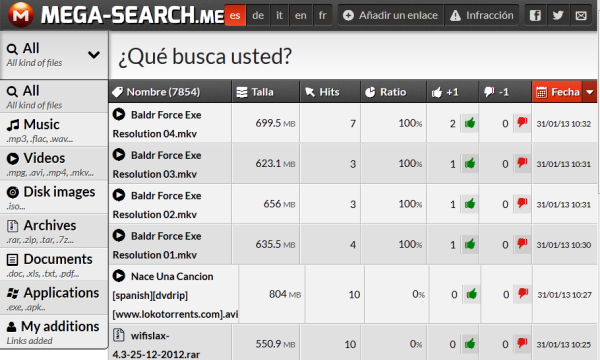Sort by Nombre (7854) column

click(x=170, y=92)
